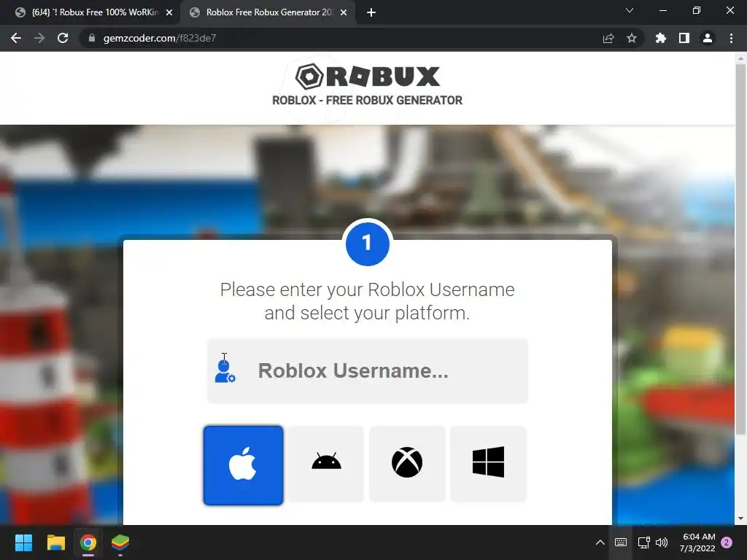Select the Android platform button

pyautogui.click(x=326, y=464)
